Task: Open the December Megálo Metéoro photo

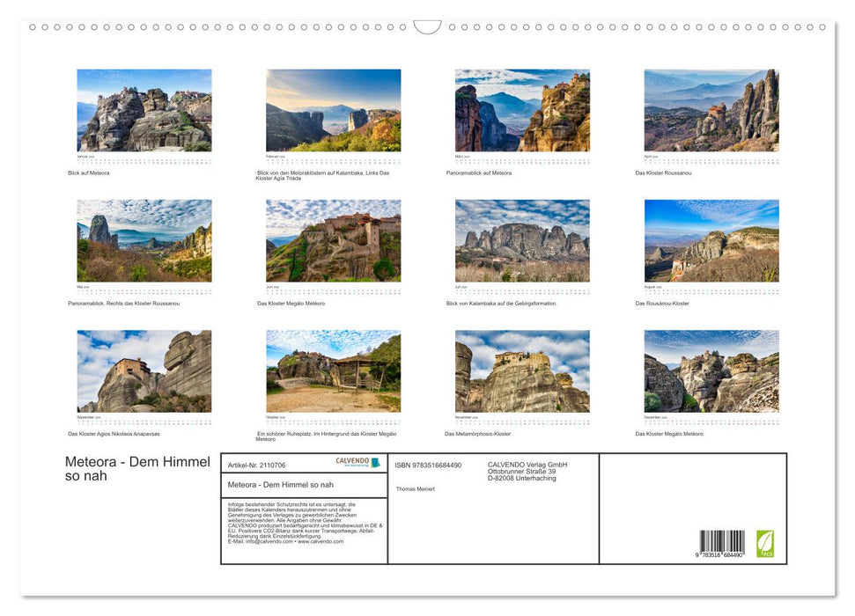Action: click(711, 371)
